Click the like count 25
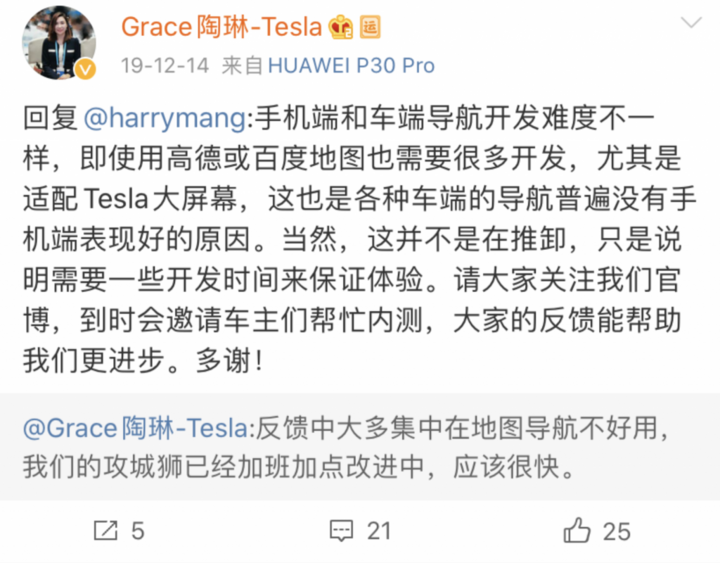The width and height of the screenshot is (720, 563). point(616,530)
